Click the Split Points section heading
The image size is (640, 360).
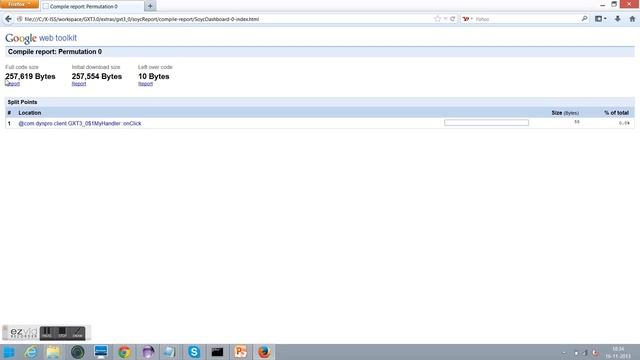click(22, 102)
